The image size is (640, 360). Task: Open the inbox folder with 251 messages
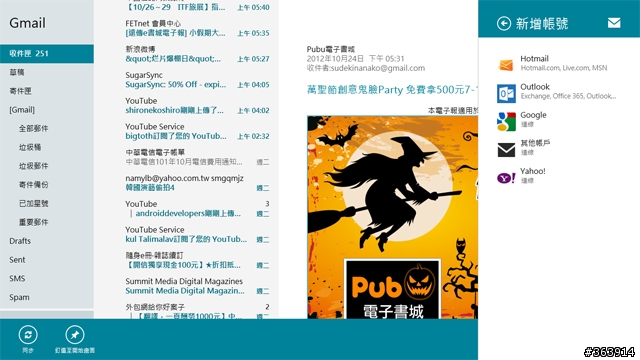pyautogui.click(x=47, y=53)
